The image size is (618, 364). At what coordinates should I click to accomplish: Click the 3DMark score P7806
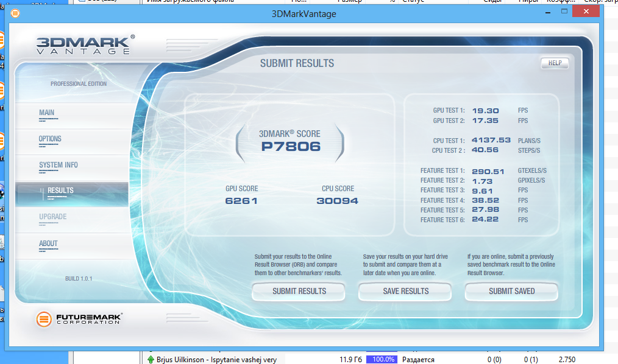(x=291, y=146)
